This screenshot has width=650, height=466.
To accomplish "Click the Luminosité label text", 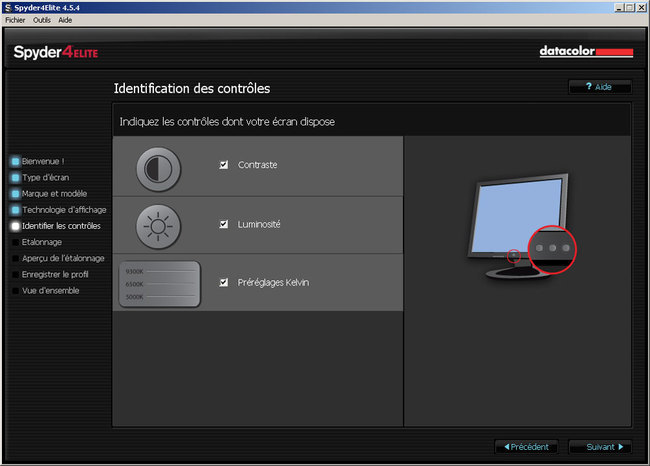I will tap(259, 224).
